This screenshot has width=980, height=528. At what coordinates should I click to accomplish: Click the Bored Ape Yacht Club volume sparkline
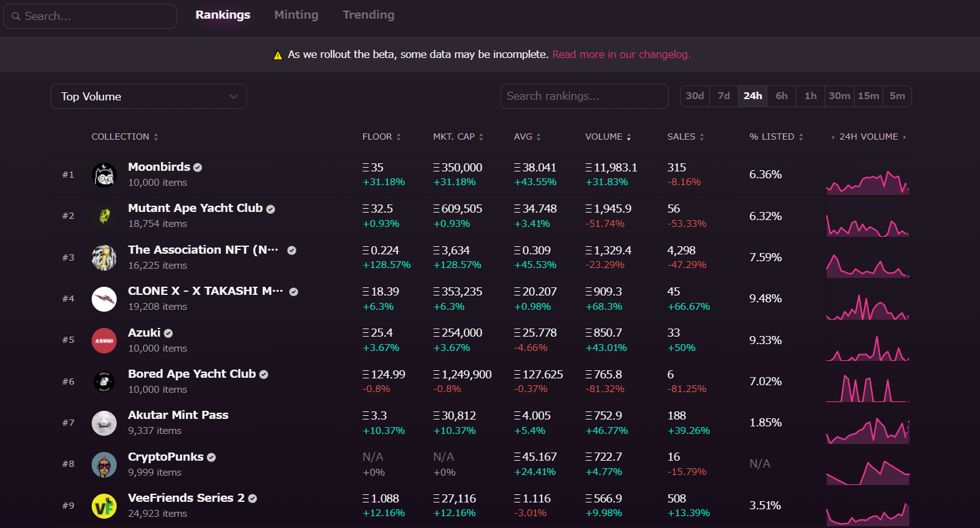868,388
